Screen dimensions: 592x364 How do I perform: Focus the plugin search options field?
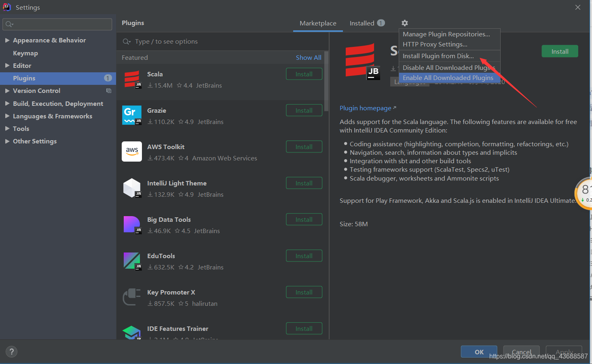[222, 42]
